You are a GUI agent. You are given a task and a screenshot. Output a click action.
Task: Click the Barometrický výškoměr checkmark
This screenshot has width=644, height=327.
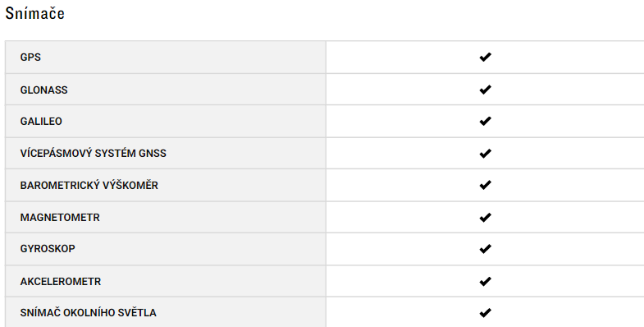(485, 185)
